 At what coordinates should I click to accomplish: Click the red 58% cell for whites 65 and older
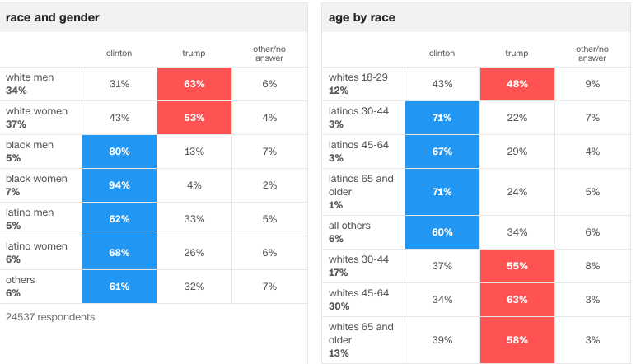click(517, 340)
